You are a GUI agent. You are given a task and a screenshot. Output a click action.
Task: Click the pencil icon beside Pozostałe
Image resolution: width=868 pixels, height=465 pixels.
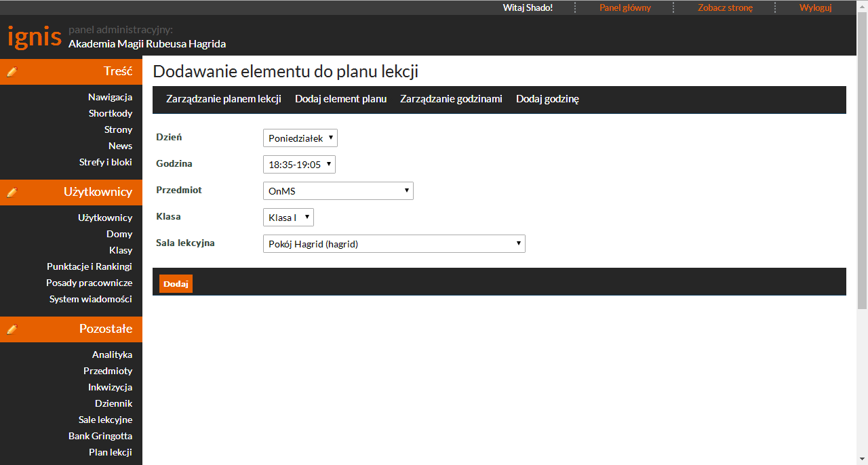coord(12,329)
